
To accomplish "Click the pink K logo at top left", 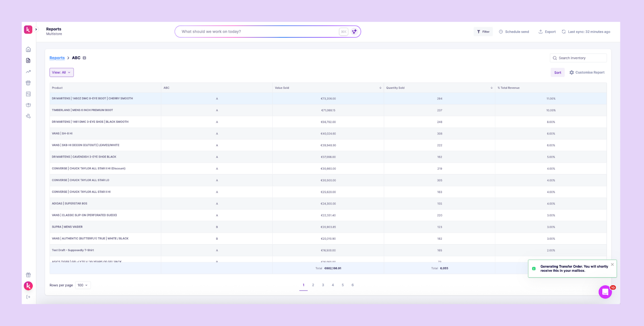I will point(28,29).
